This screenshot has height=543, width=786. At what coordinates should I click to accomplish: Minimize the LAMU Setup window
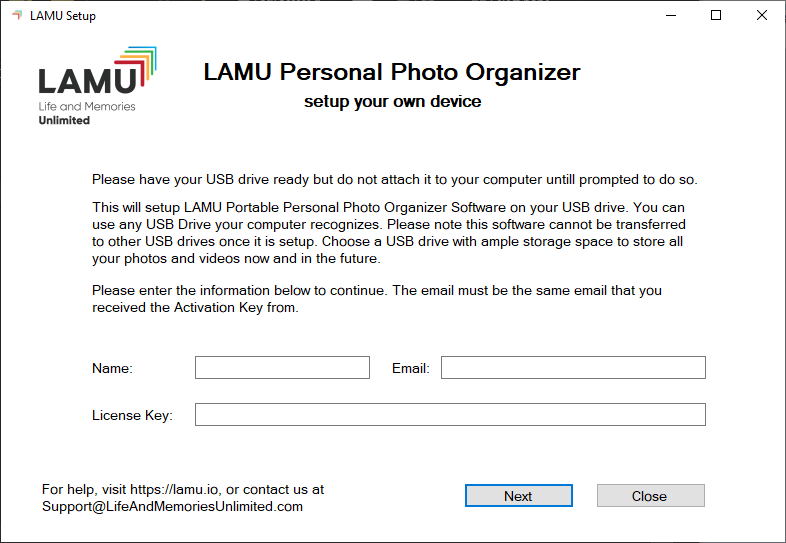coord(668,16)
